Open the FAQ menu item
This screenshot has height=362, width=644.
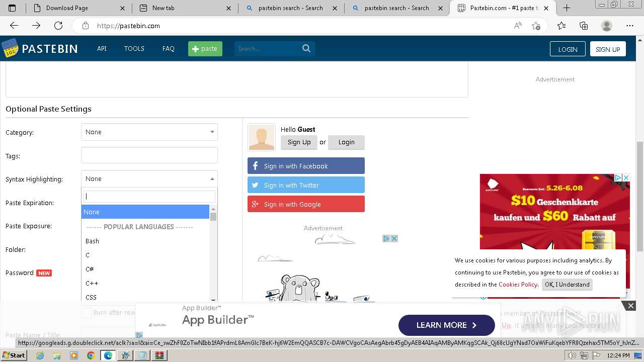(x=169, y=48)
